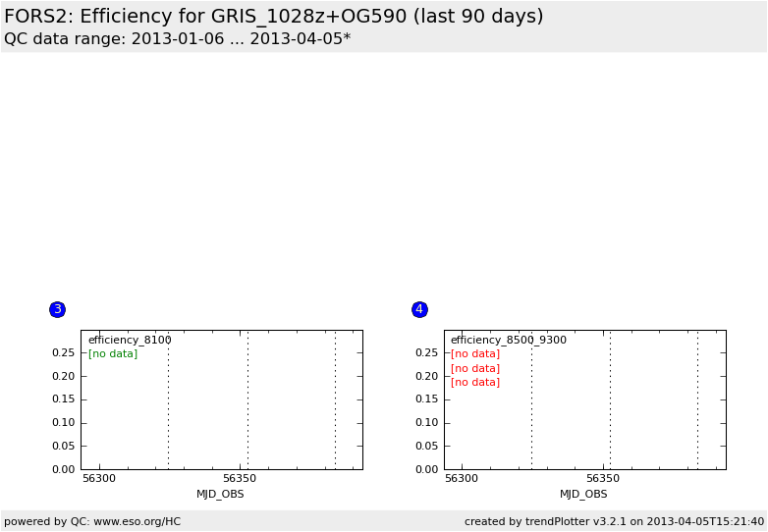This screenshot has height=532, width=768.
Task: Click the QC data range date text
Action: [x=178, y=38]
